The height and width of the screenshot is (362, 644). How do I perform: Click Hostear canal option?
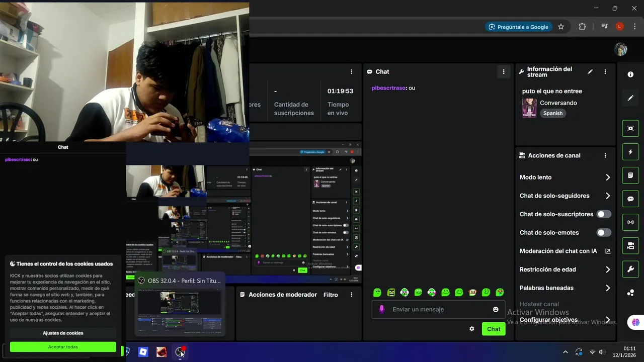pos(539,304)
